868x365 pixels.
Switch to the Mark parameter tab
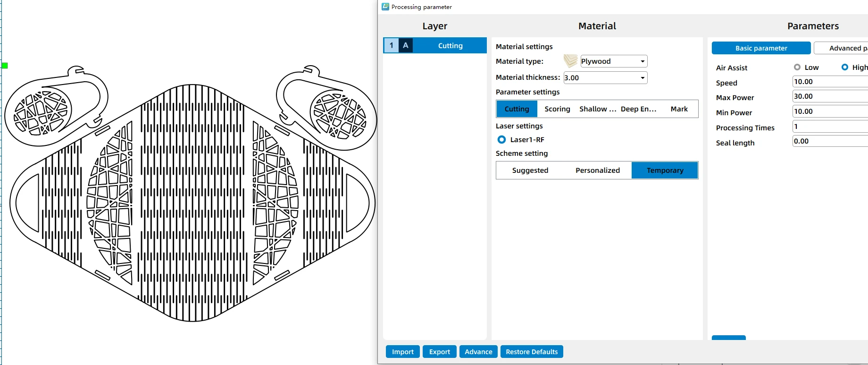pyautogui.click(x=679, y=109)
